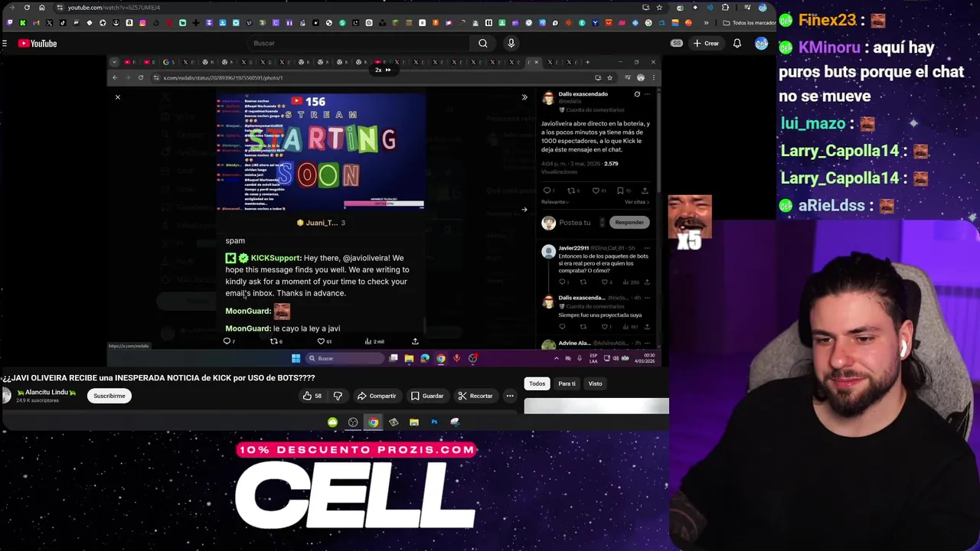Image resolution: width=980 pixels, height=551 pixels.
Task: Select the Visto filter chip
Action: tap(596, 383)
